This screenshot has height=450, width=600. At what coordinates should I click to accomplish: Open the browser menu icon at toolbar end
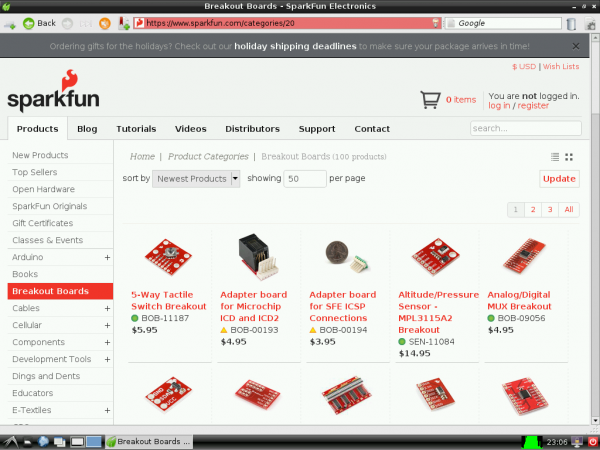coord(590,24)
